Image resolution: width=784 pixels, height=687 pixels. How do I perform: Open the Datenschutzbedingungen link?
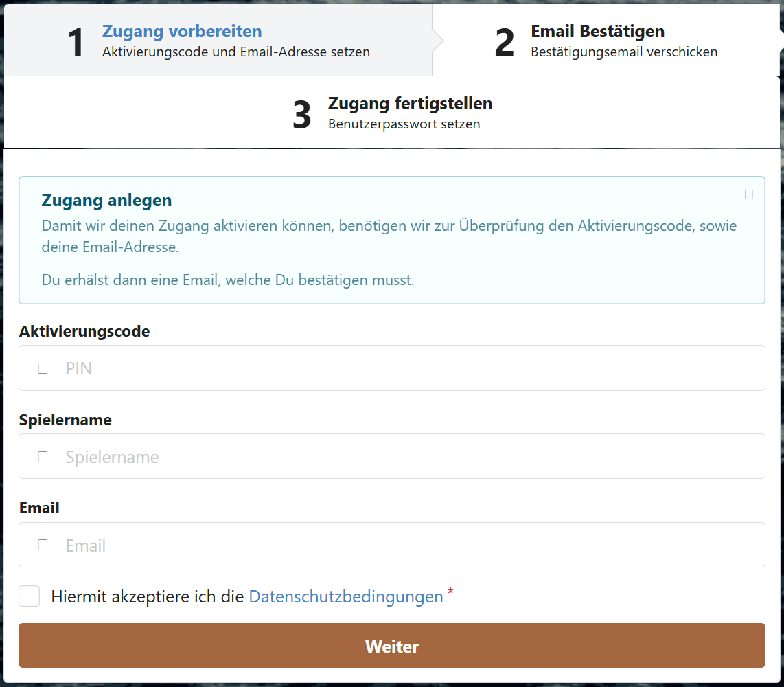tap(345, 596)
